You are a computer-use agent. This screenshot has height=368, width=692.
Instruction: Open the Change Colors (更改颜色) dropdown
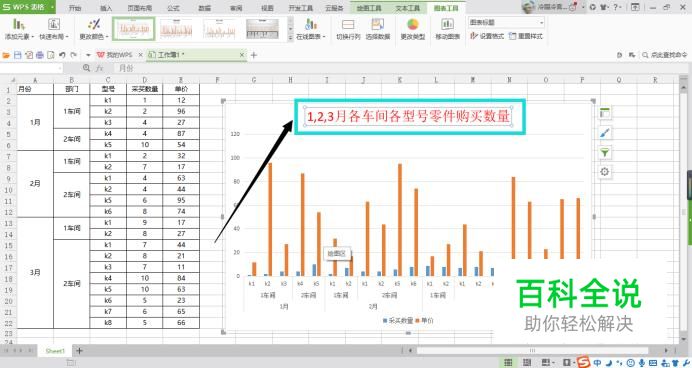click(93, 29)
